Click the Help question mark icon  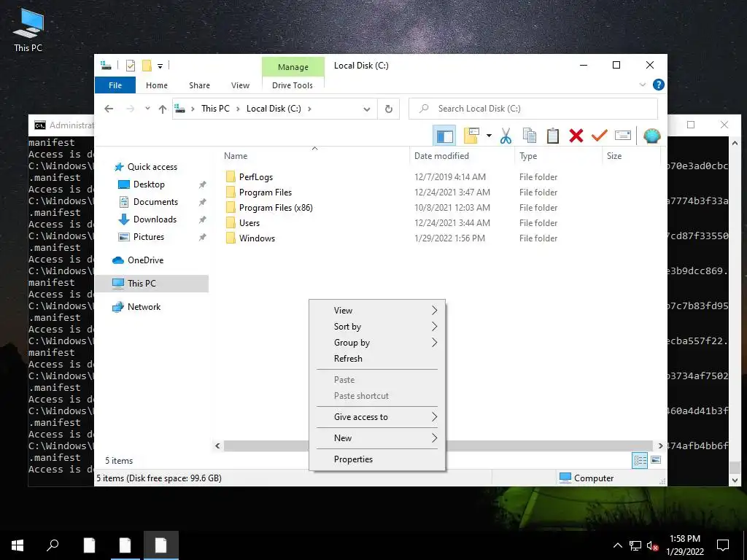point(659,85)
